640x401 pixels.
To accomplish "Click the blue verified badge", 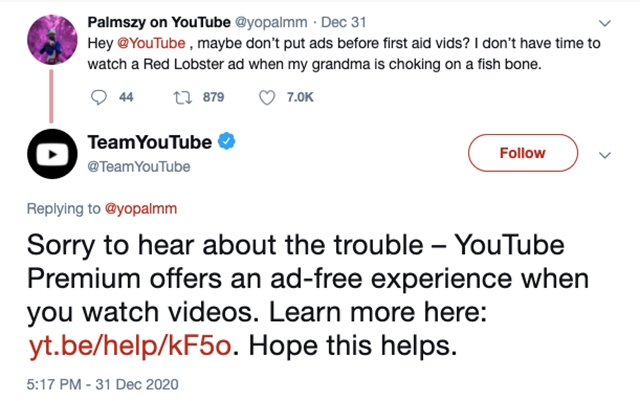I will coord(227,143).
